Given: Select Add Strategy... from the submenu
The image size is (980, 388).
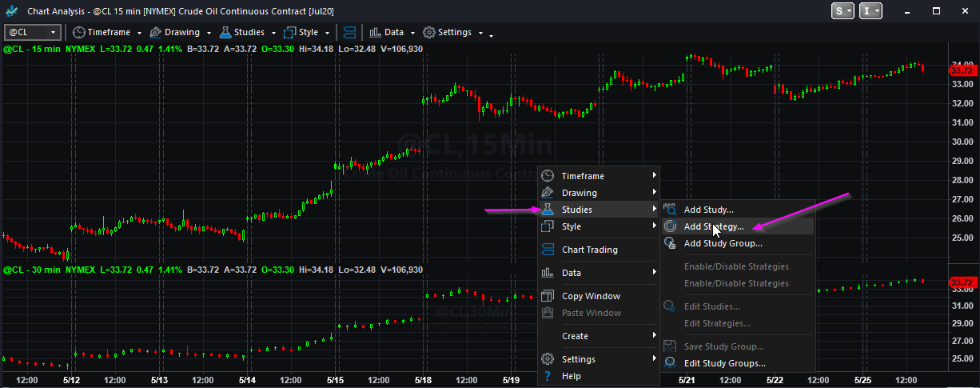Looking at the screenshot, I should (713, 226).
